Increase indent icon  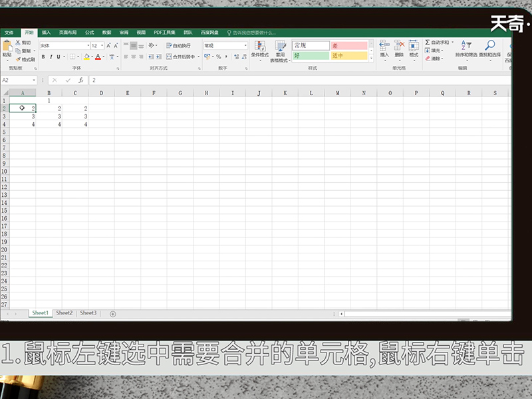(159, 57)
